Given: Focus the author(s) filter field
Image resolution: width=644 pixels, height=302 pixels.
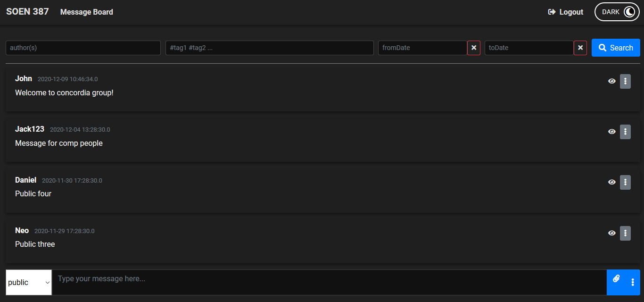Looking at the screenshot, I should coord(83,48).
